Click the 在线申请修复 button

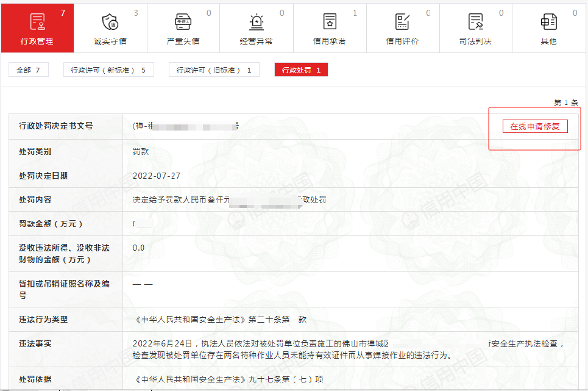535,126
